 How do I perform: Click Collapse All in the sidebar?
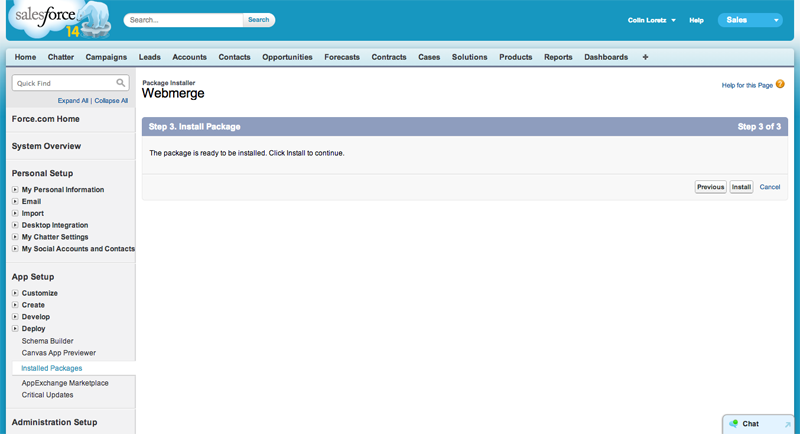(111, 100)
